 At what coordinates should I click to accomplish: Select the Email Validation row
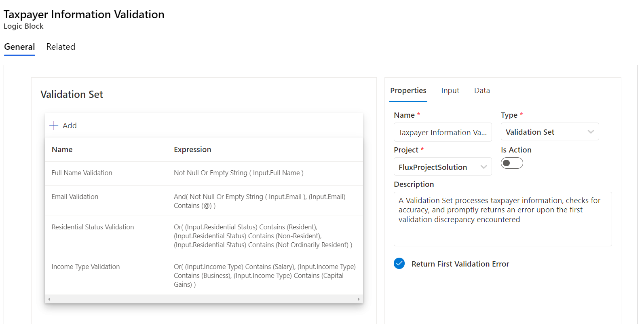tap(204, 201)
